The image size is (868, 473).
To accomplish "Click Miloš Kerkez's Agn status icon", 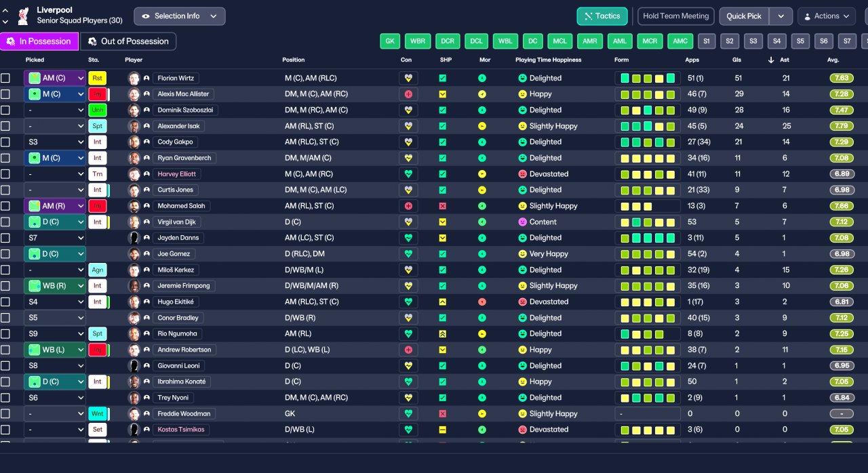I will pos(97,270).
